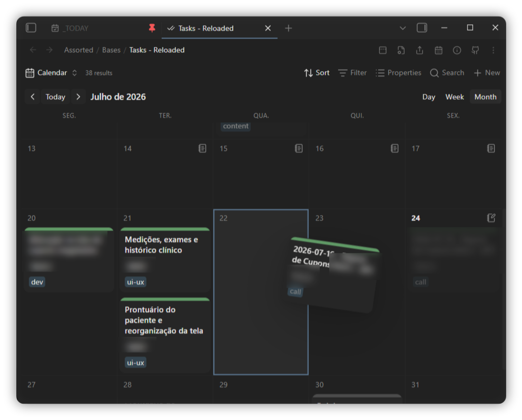Screen dimensions: 522x420
Task: Open the Calendar view switcher dropdown
Action: click(51, 73)
